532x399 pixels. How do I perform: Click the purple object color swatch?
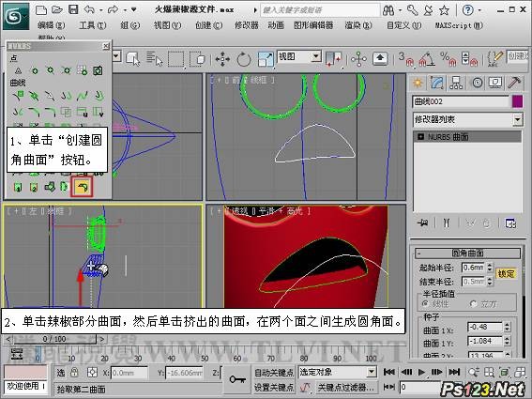517,101
